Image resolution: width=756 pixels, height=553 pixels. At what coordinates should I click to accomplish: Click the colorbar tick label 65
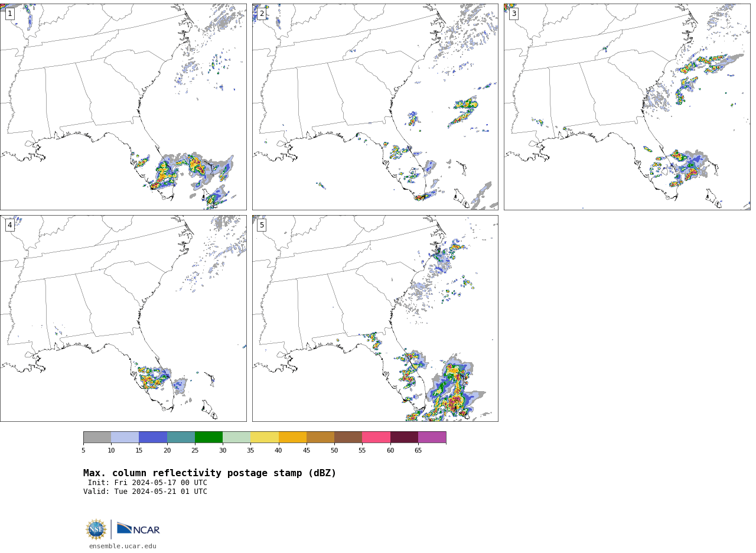tap(418, 451)
